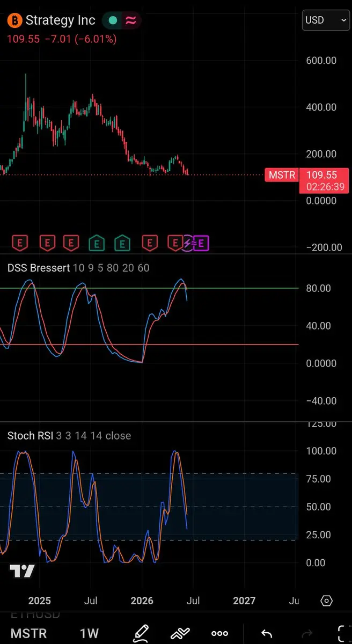Image resolution: width=352 pixels, height=644 pixels.
Task: Tap the greyed redo arrow icon
Action: click(307, 633)
